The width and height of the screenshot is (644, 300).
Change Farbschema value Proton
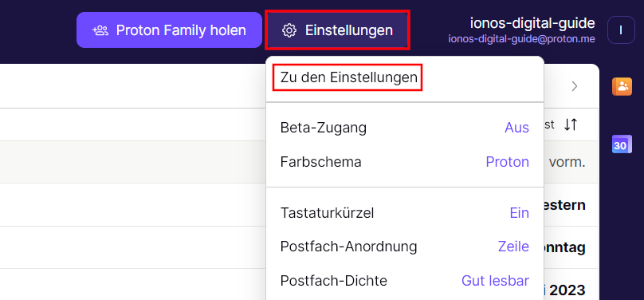507,162
